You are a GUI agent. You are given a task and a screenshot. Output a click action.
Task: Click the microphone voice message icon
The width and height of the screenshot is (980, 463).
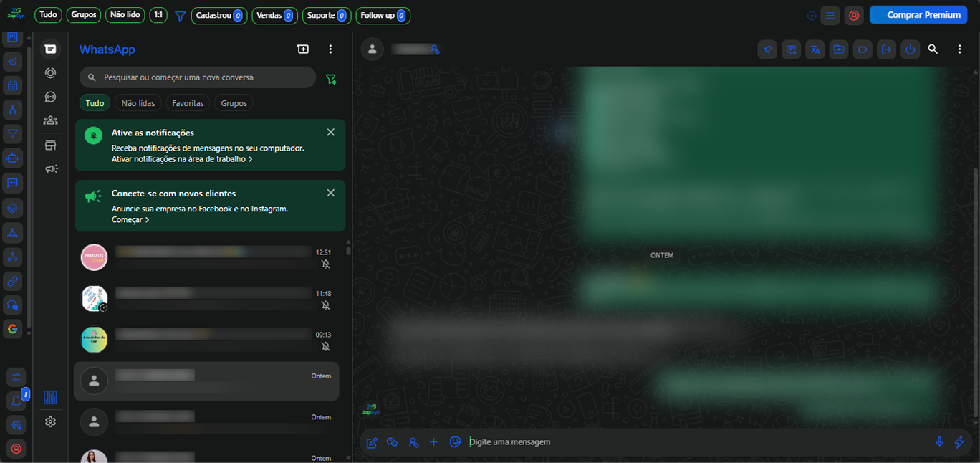939,441
